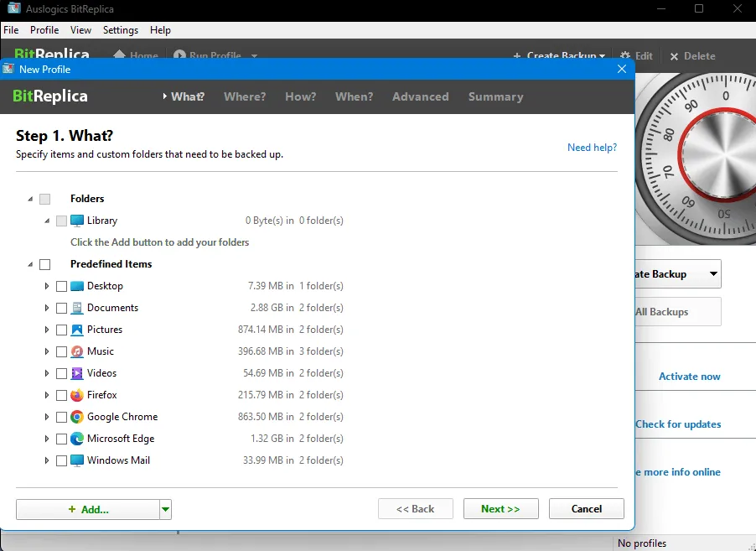The height and width of the screenshot is (551, 756).
Task: Click the Microsoft Edge icon
Action: (77, 439)
